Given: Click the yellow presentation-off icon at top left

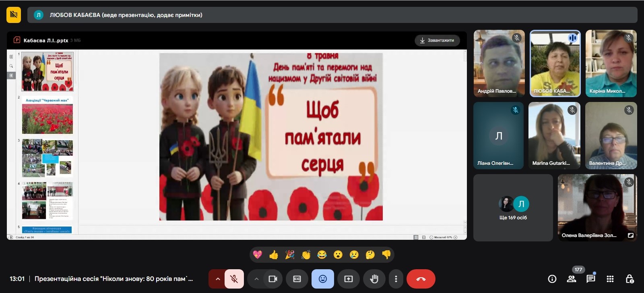Looking at the screenshot, I should (14, 15).
